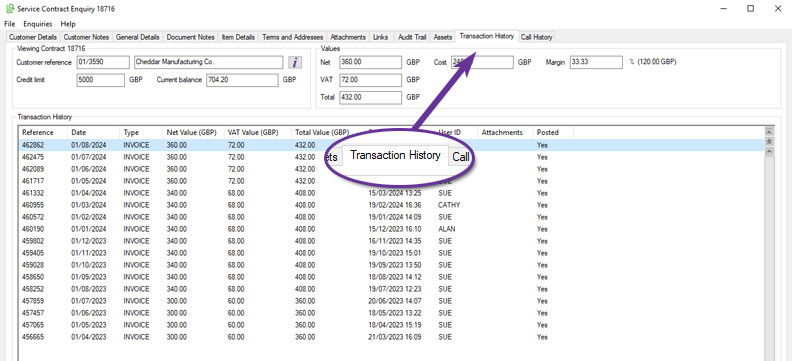Select invoice row with reference 460190

point(391,229)
